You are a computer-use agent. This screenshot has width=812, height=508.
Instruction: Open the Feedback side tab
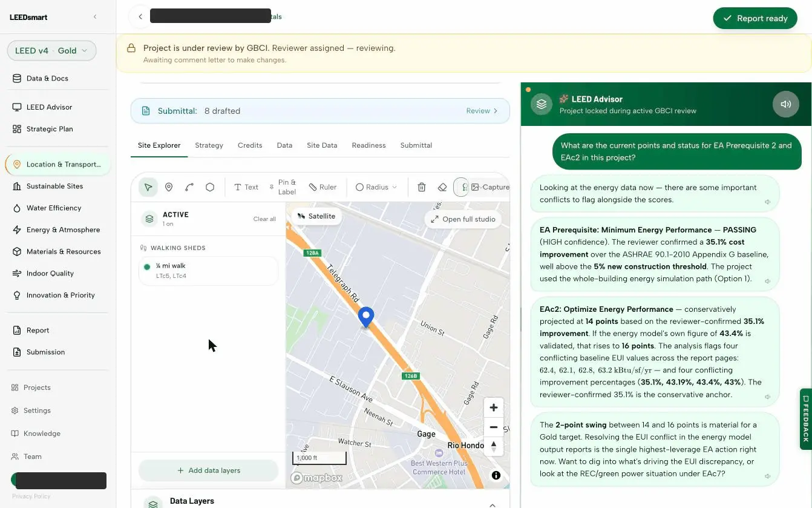805,418
